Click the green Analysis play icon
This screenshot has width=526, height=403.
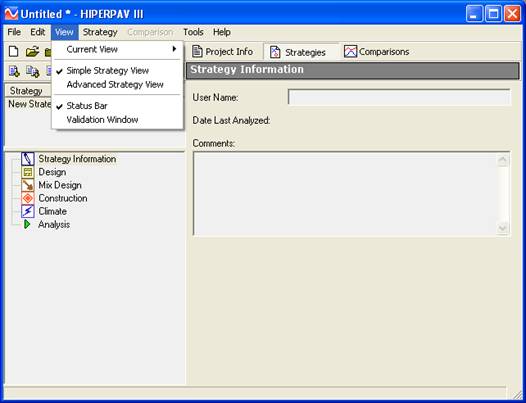click(x=27, y=224)
